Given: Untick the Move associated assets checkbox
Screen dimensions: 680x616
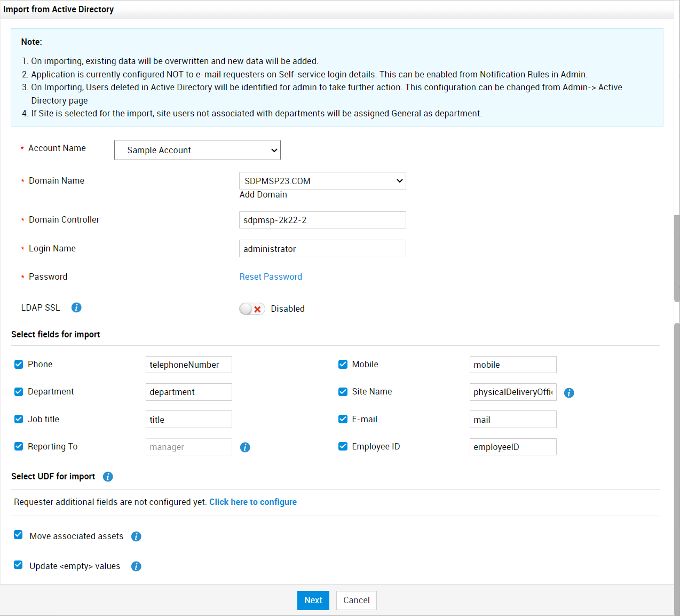Looking at the screenshot, I should point(19,535).
